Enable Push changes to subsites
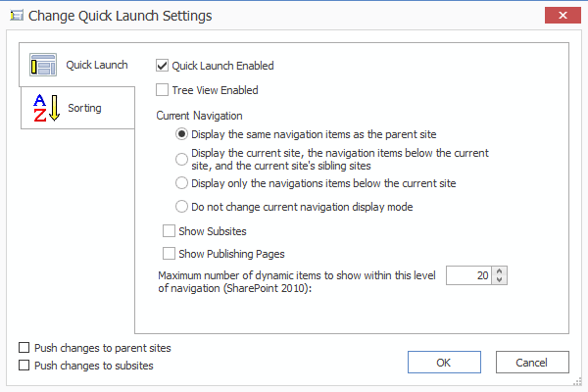The height and width of the screenshot is (392, 588). [24, 366]
